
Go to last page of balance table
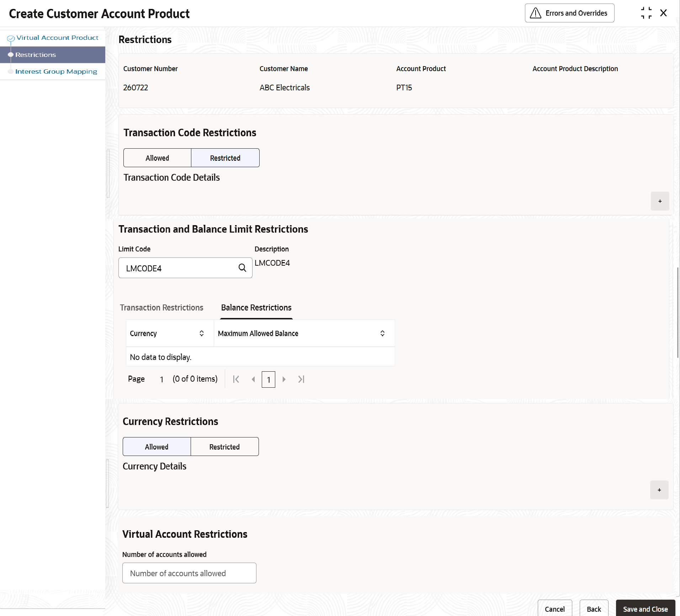point(301,379)
